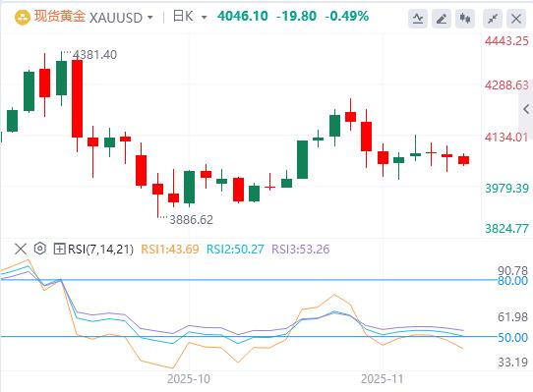This screenshot has width=533, height=392.
Task: Open the candlestick chart style icon
Action: (x=465, y=19)
